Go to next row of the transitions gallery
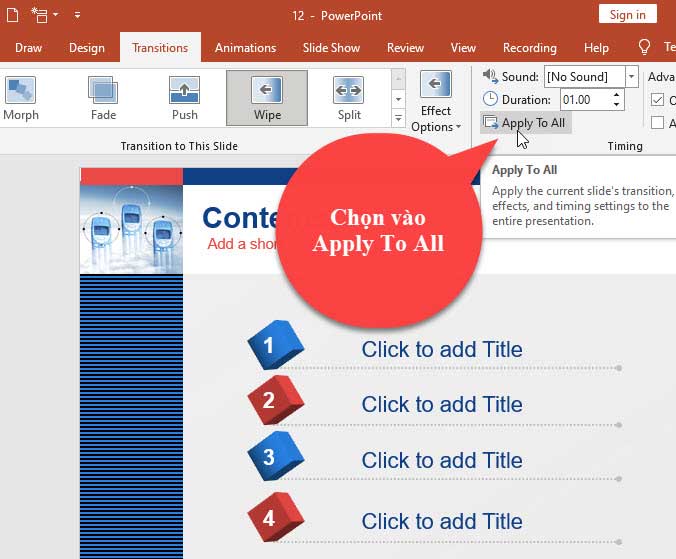The width and height of the screenshot is (676, 559). point(398,99)
